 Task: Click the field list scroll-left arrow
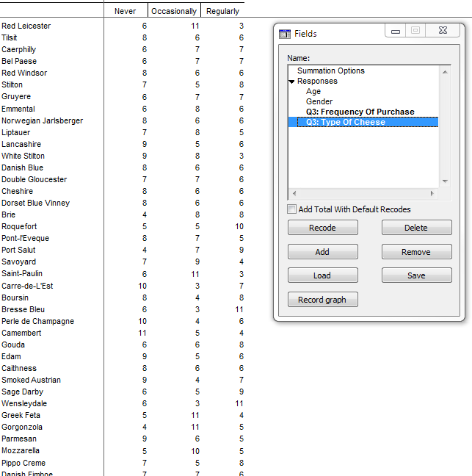tap(293, 194)
